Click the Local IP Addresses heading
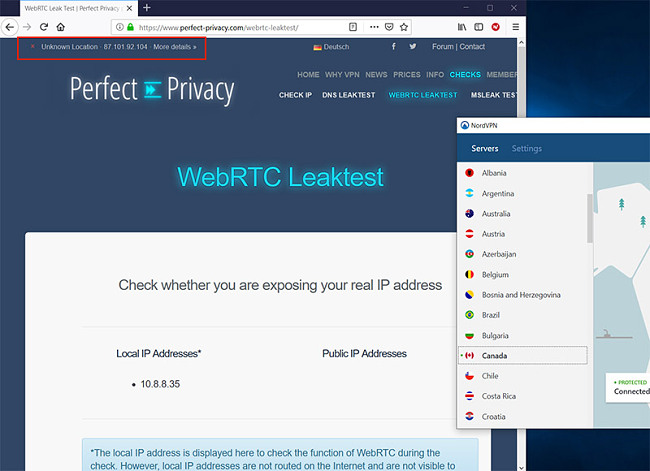The image size is (650, 471). click(x=158, y=354)
